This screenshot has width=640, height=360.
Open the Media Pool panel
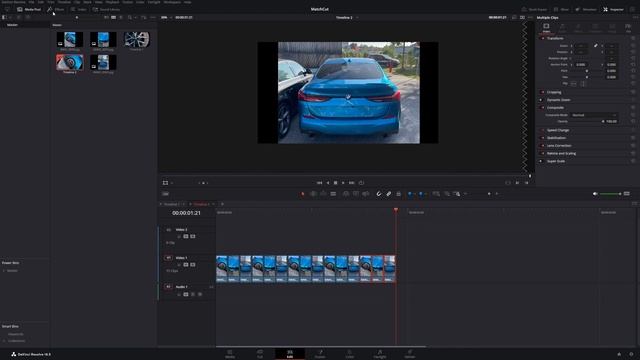point(29,9)
